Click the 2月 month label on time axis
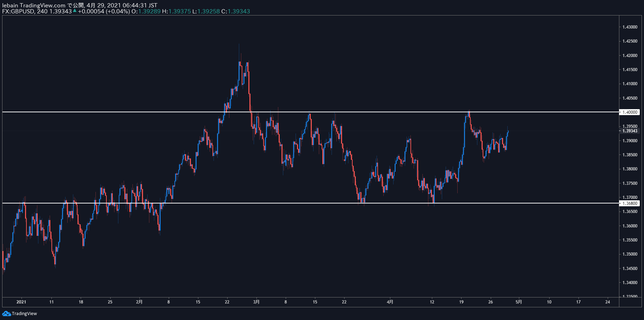Screen dimensions: 644x320 point(140,302)
